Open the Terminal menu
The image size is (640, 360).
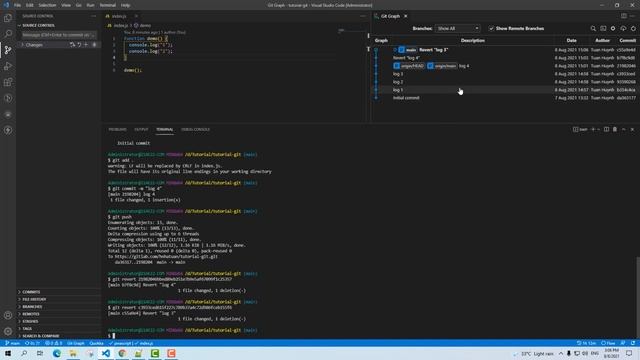click(x=108, y=5)
